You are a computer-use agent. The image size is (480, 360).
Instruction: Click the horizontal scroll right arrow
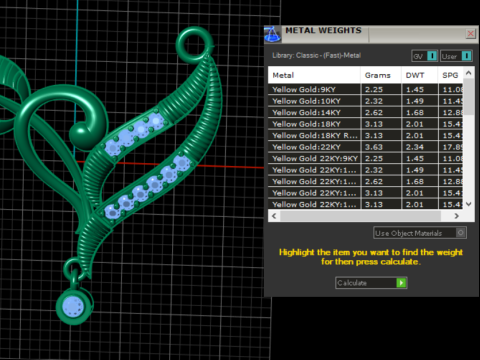pos(457,216)
